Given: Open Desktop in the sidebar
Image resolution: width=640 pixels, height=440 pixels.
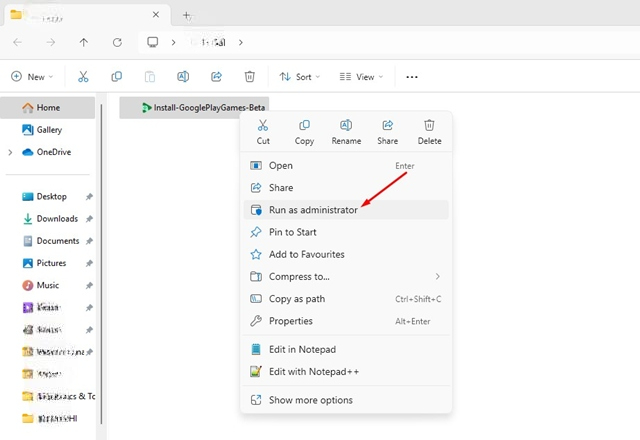Looking at the screenshot, I should pyautogui.click(x=48, y=196).
